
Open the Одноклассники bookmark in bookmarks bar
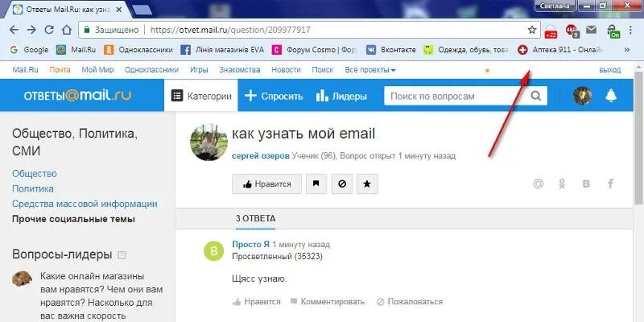coord(138,50)
